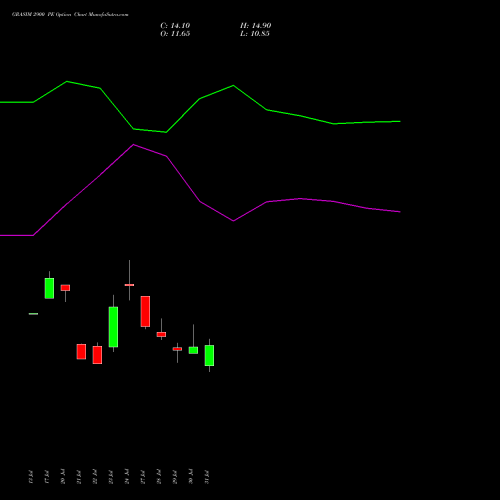Click the 29 Jul date label
500x500 pixels.
coord(175,477)
